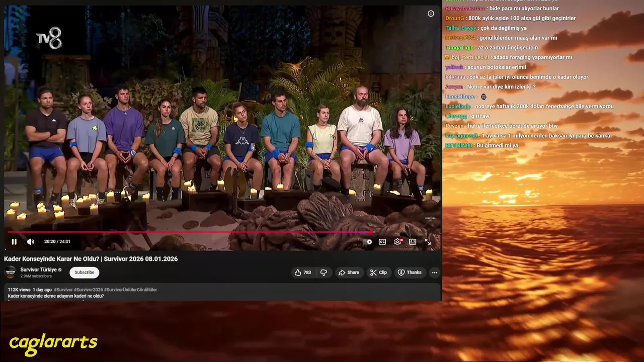Click the badge icon beside boji_terbiyecisi

447,57
